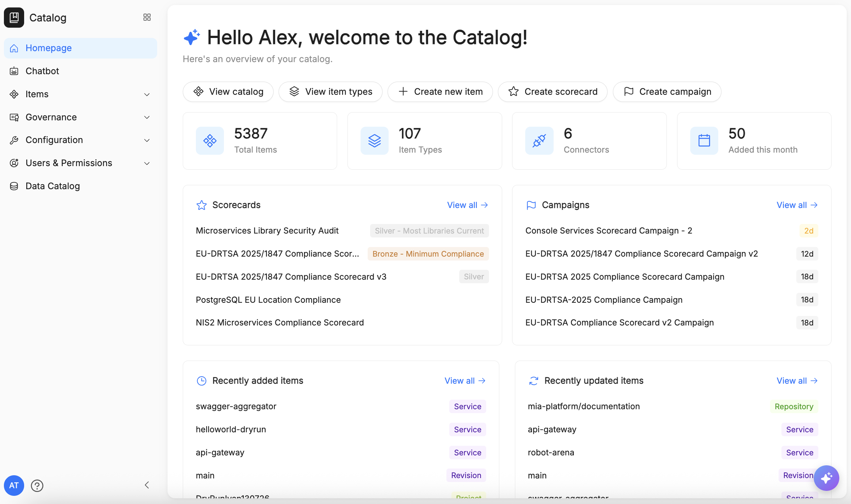Click the Create scorecard button
The image size is (851, 504).
tap(553, 92)
